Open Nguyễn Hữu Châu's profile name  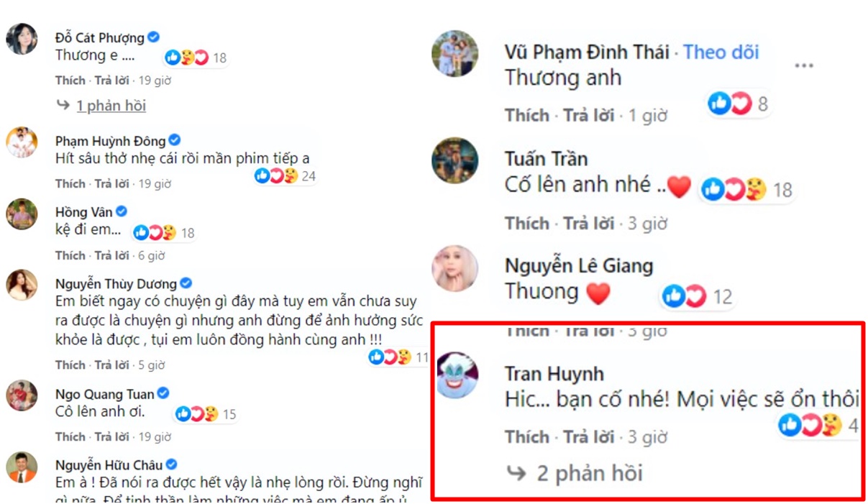pyautogui.click(x=109, y=464)
